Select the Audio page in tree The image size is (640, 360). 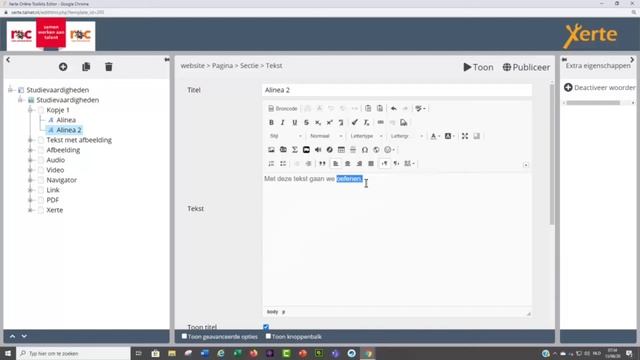point(56,160)
